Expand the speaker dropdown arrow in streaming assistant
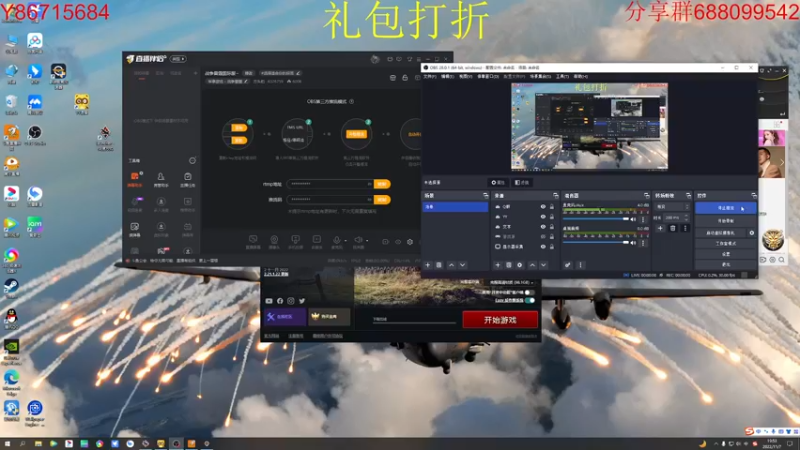The image size is (800, 450). pos(367,240)
